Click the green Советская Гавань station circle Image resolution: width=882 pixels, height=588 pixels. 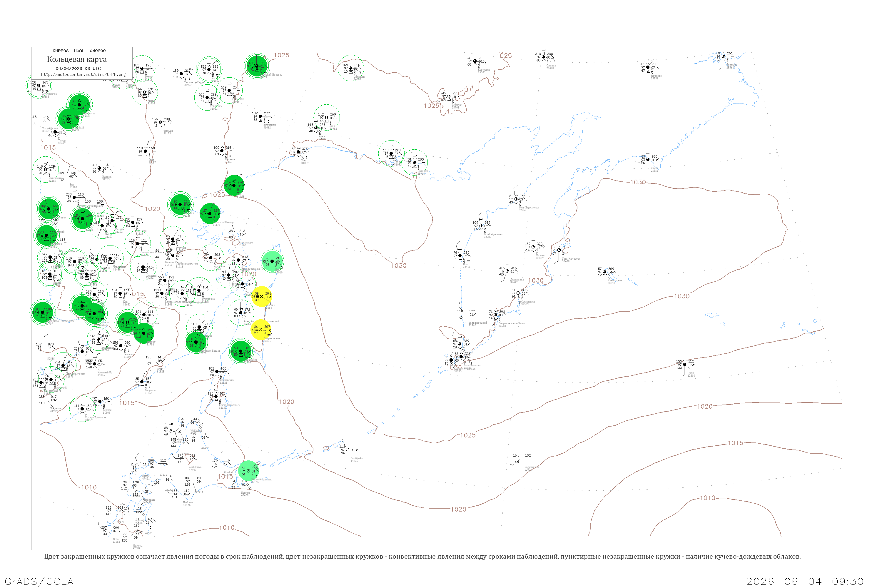(196, 342)
